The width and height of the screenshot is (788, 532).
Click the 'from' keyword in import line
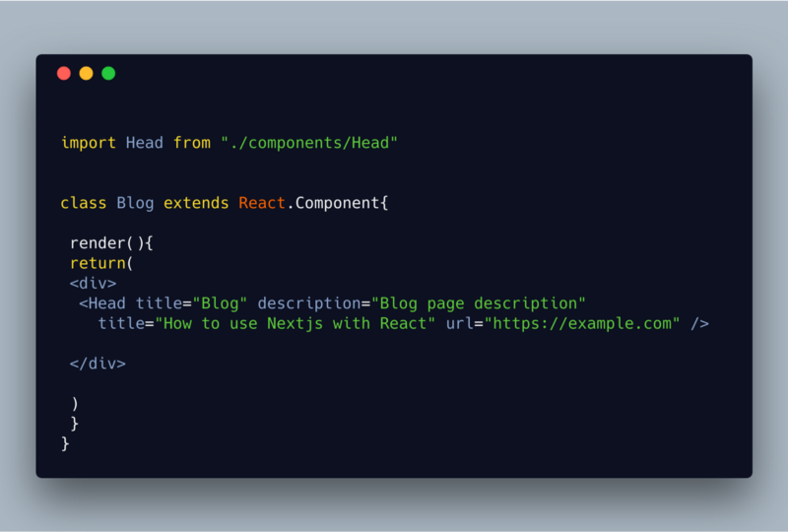pos(192,143)
